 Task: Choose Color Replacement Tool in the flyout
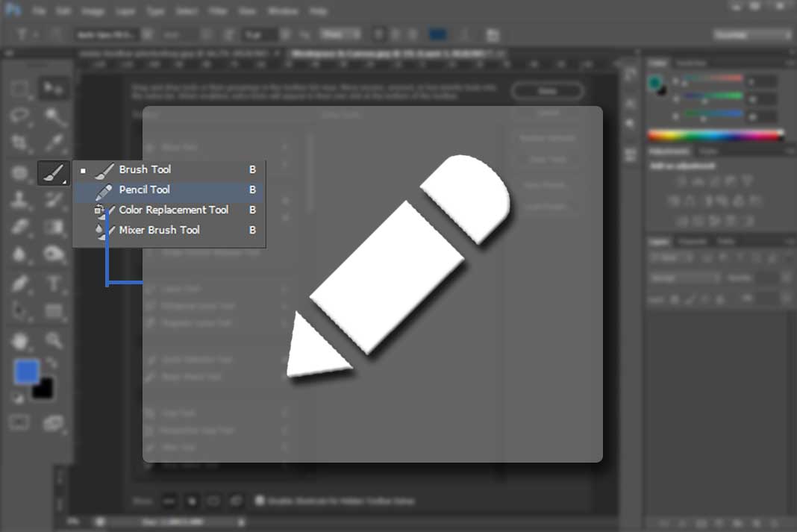169,210
